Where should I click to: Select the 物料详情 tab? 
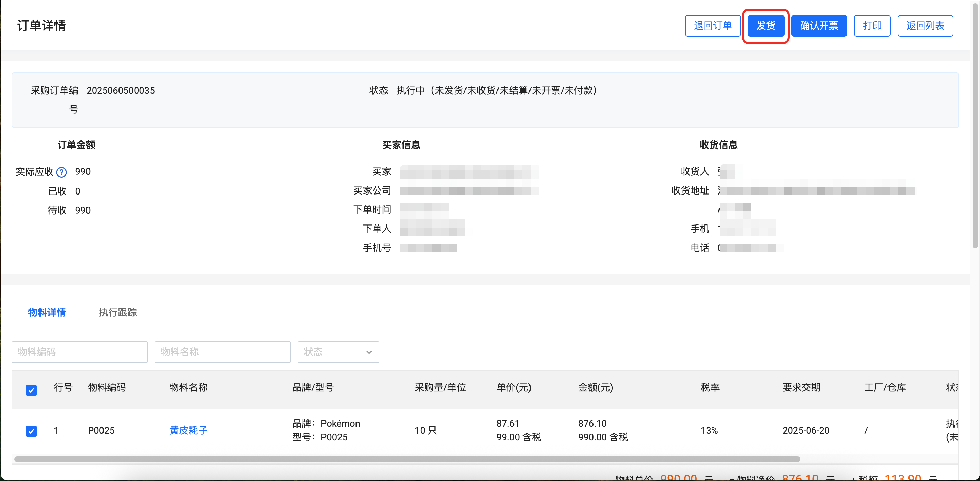[47, 312]
